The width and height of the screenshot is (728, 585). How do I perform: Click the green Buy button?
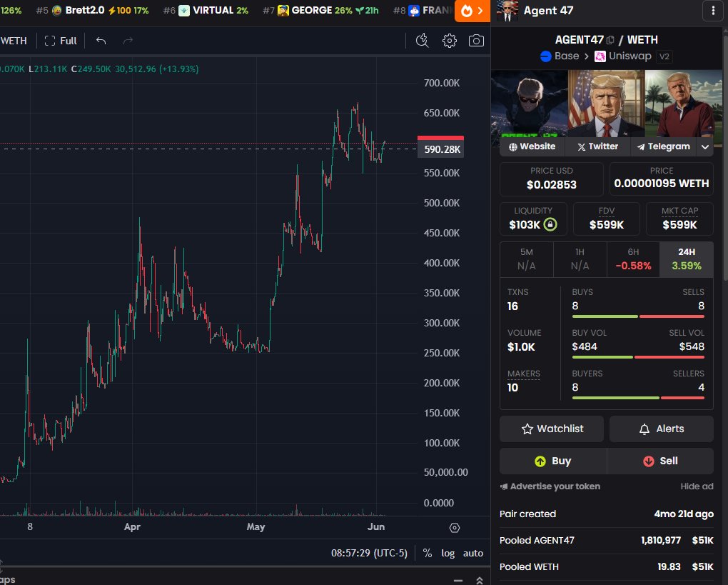coord(553,461)
